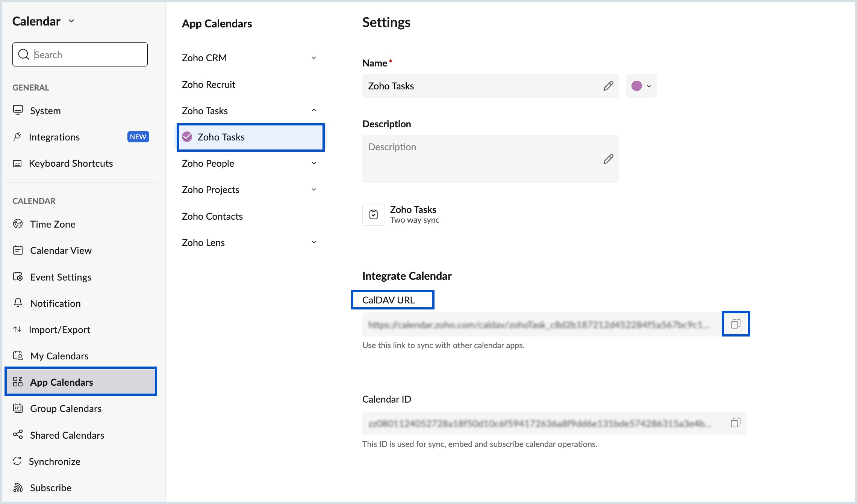The width and height of the screenshot is (857, 504).
Task: Click the Calendar View icon
Action: (x=18, y=250)
